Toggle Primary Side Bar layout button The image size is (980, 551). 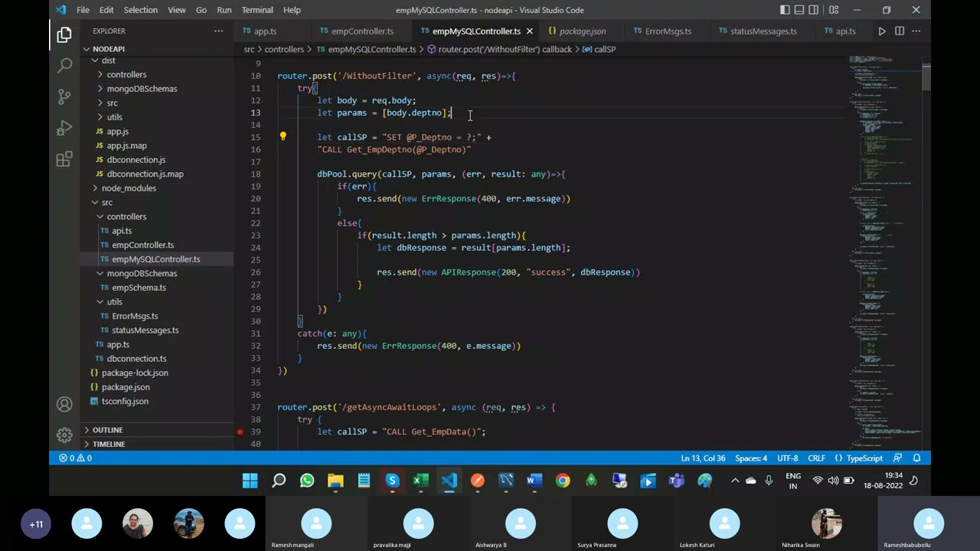point(786,10)
